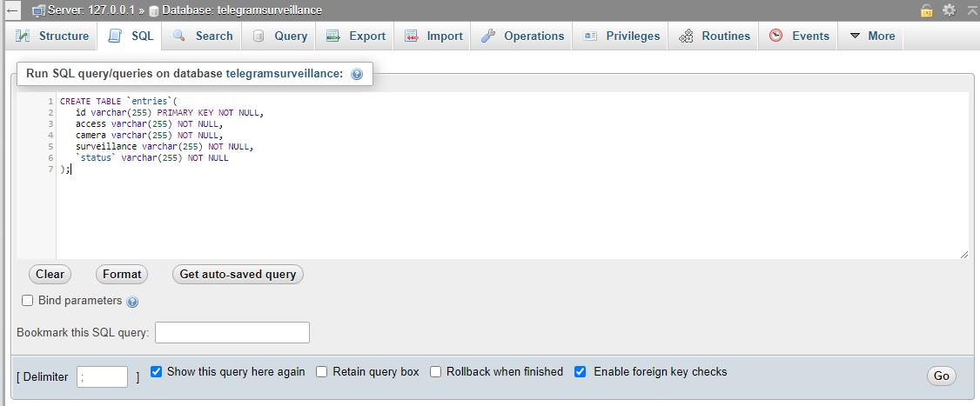The height and width of the screenshot is (406, 980).
Task: Click the Export tab icon
Action: 333,36
